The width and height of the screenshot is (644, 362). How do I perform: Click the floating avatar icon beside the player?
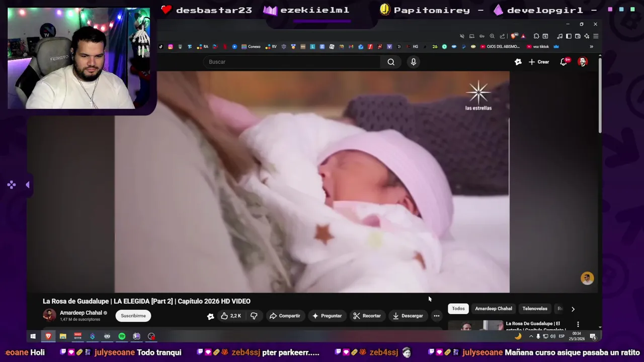(587, 278)
